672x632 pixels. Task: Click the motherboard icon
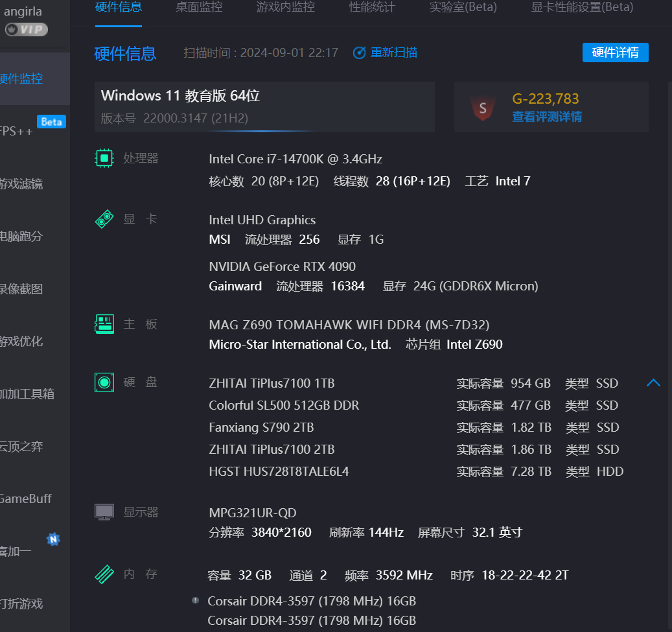pyautogui.click(x=104, y=323)
